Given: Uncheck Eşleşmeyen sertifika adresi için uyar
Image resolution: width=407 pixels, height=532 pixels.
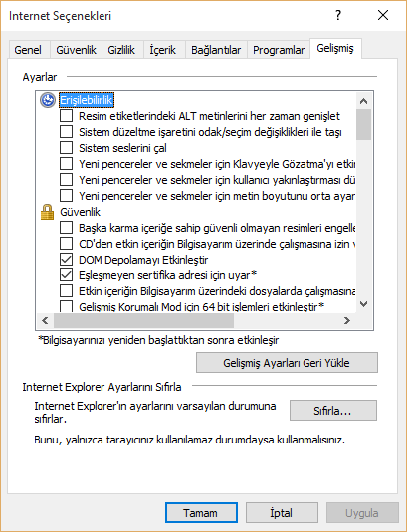Looking at the screenshot, I should coord(66,275).
